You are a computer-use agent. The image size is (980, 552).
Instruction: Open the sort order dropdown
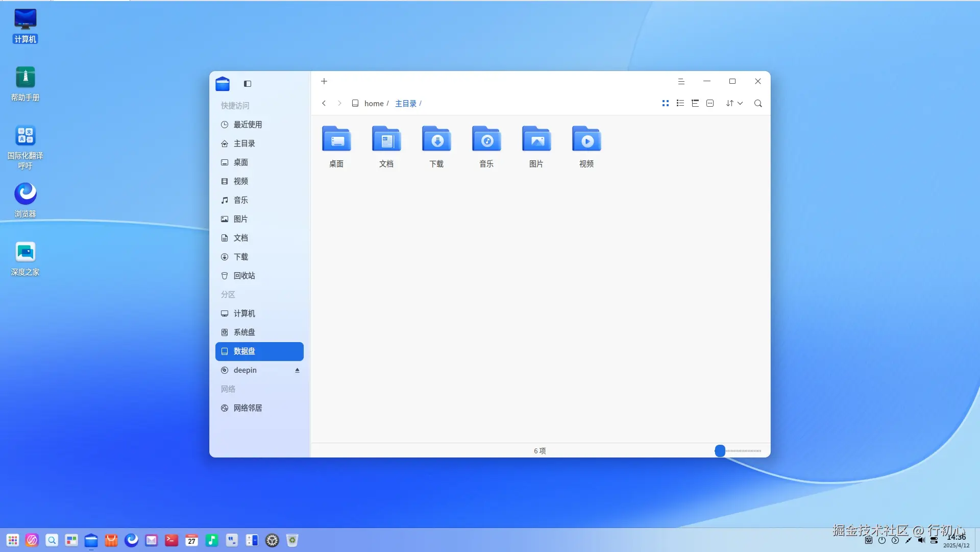[734, 103]
